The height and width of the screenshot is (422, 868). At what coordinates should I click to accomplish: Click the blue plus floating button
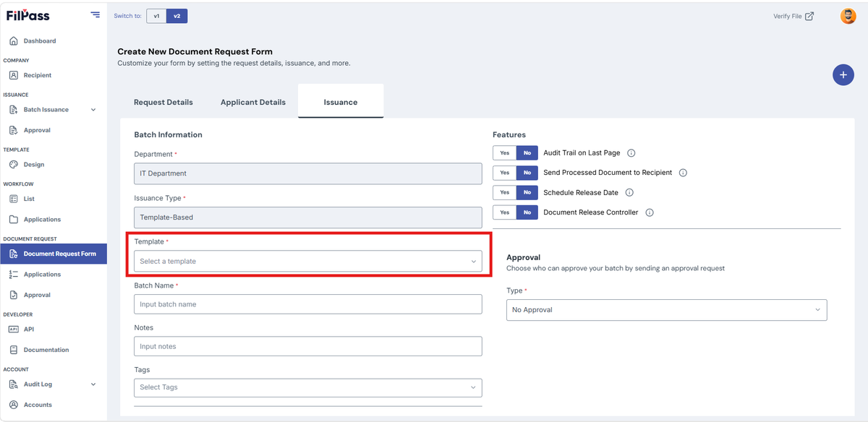843,74
